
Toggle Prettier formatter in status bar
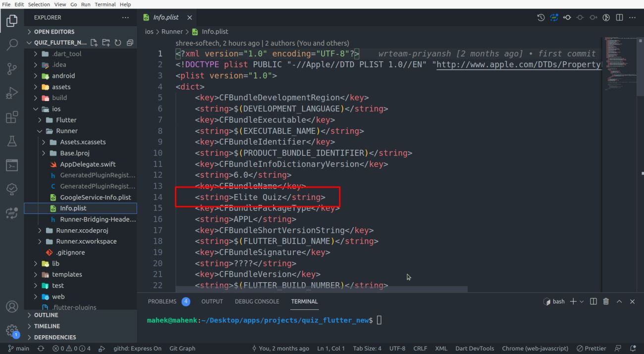point(591,349)
